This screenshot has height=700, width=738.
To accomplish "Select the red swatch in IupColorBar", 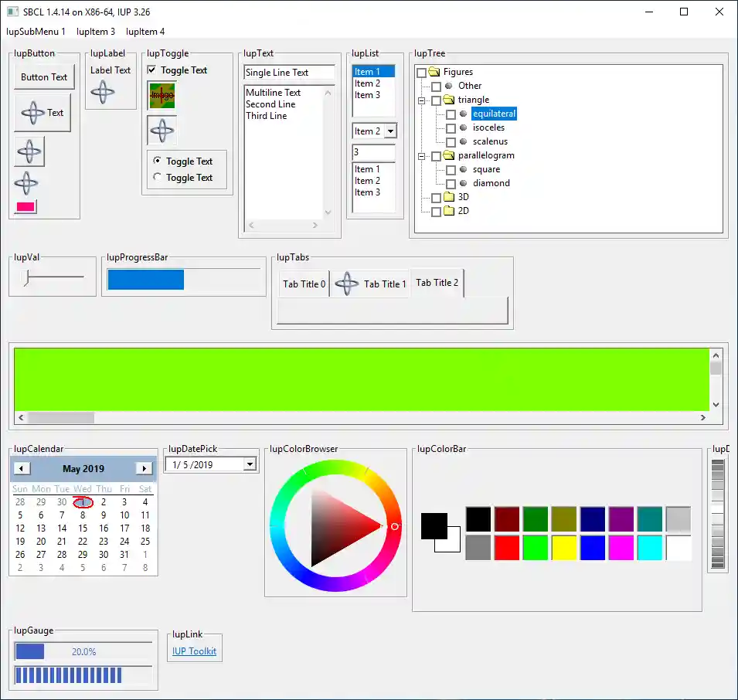I will click(506, 548).
